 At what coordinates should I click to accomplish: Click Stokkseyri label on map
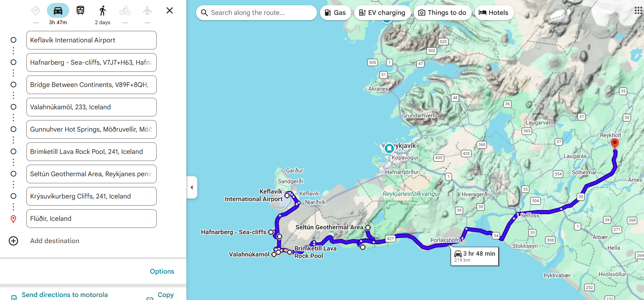pos(525,246)
